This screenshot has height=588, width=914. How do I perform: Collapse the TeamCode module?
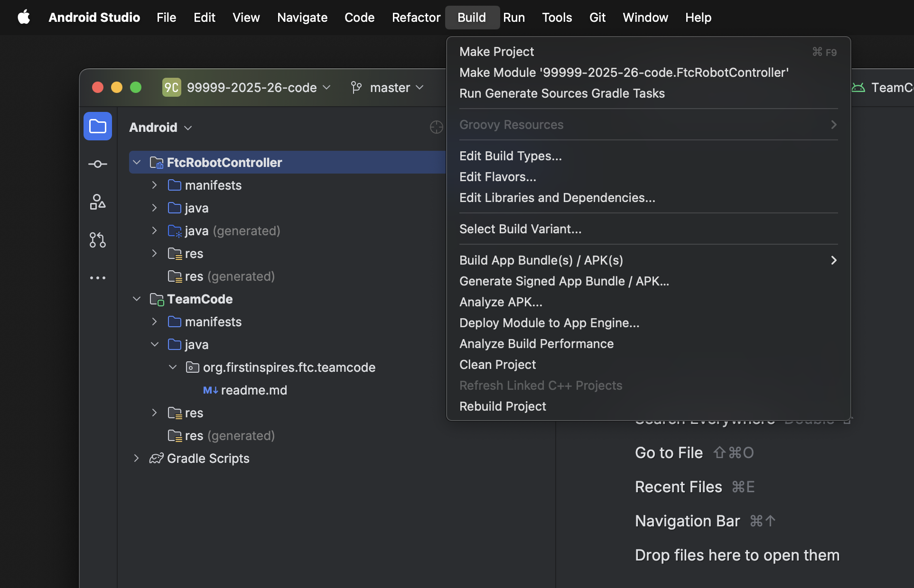[x=137, y=299]
